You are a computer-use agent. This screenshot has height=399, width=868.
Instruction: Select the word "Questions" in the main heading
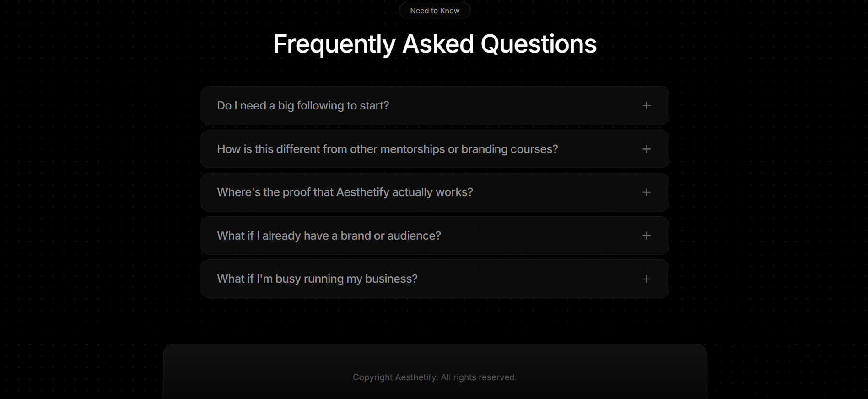click(539, 44)
